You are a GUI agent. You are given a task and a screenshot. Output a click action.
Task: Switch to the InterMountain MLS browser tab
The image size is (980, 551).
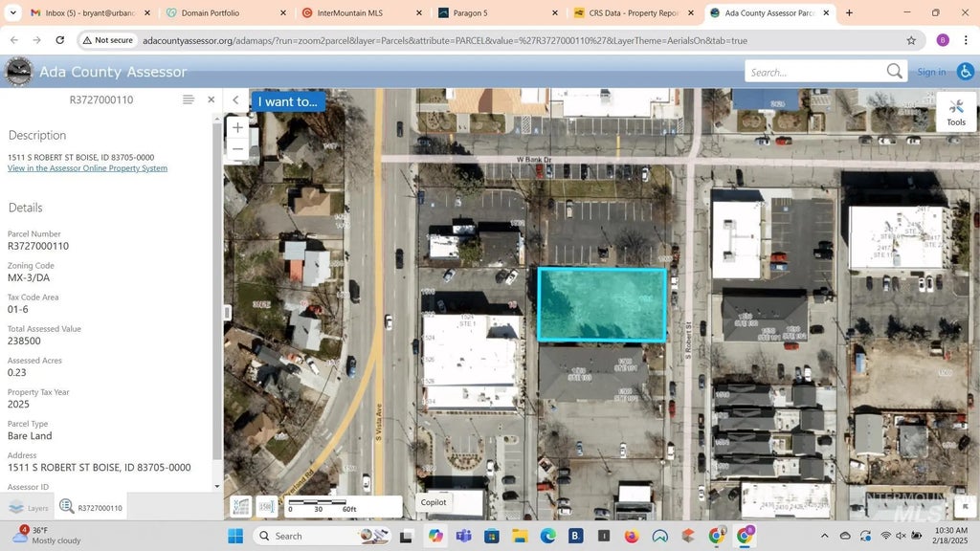(x=354, y=13)
